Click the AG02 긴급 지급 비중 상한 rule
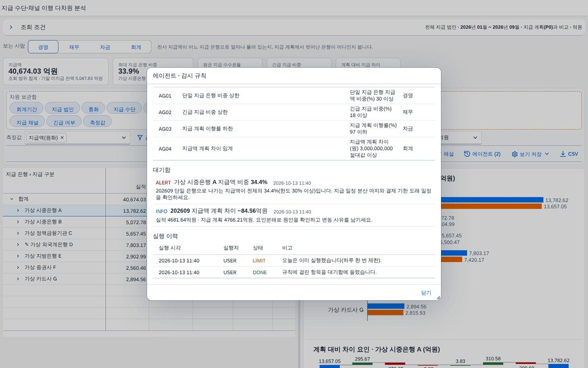The width and height of the screenshot is (588, 368). [294, 112]
